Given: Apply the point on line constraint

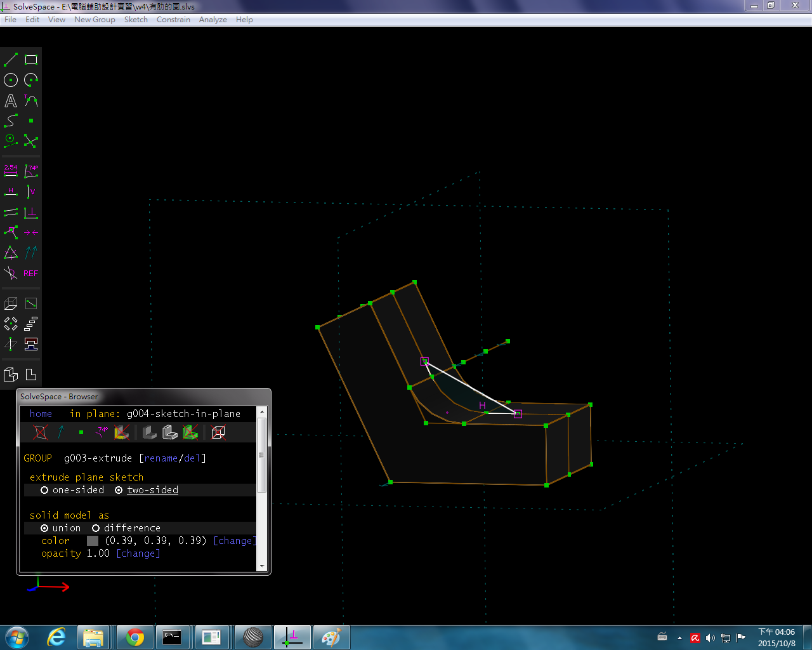Looking at the screenshot, I should point(11,232).
